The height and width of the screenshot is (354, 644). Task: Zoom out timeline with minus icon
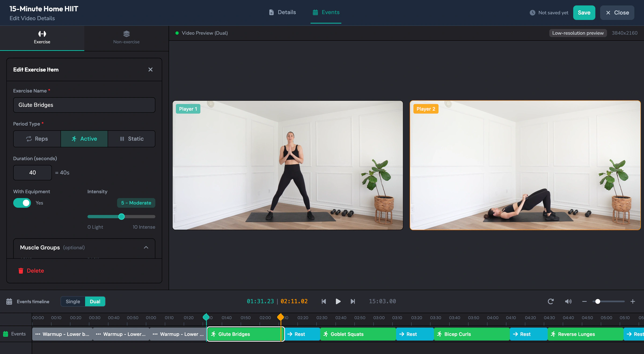tap(584, 301)
